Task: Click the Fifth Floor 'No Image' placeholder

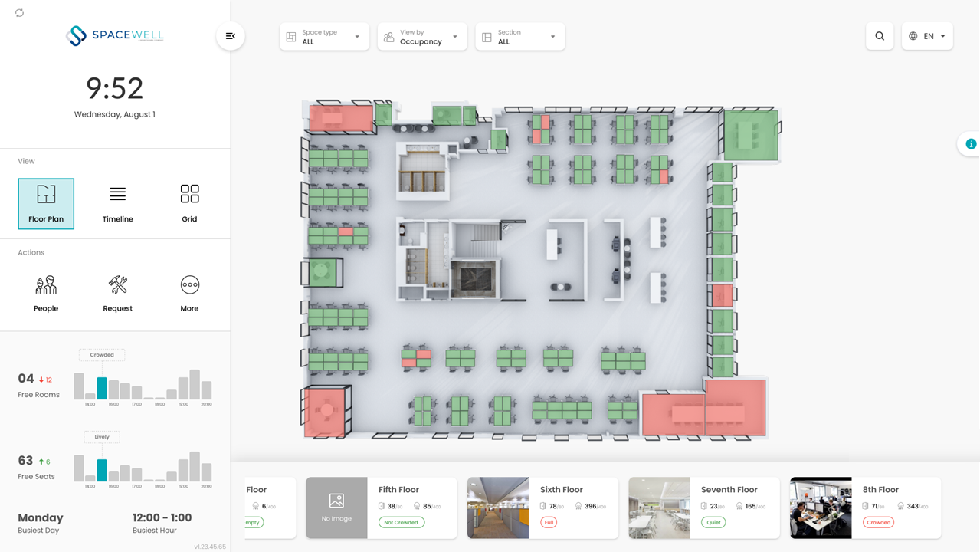Action: coord(336,508)
